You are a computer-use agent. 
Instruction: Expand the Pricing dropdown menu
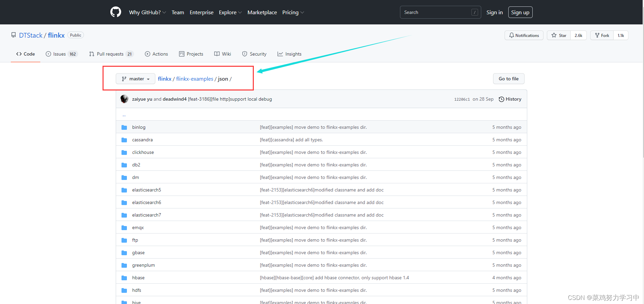pyautogui.click(x=293, y=12)
